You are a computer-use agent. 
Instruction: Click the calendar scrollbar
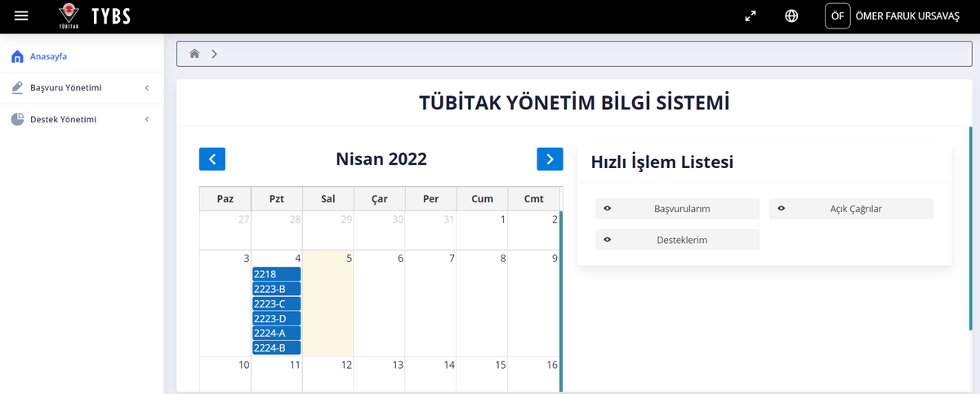[561, 300]
